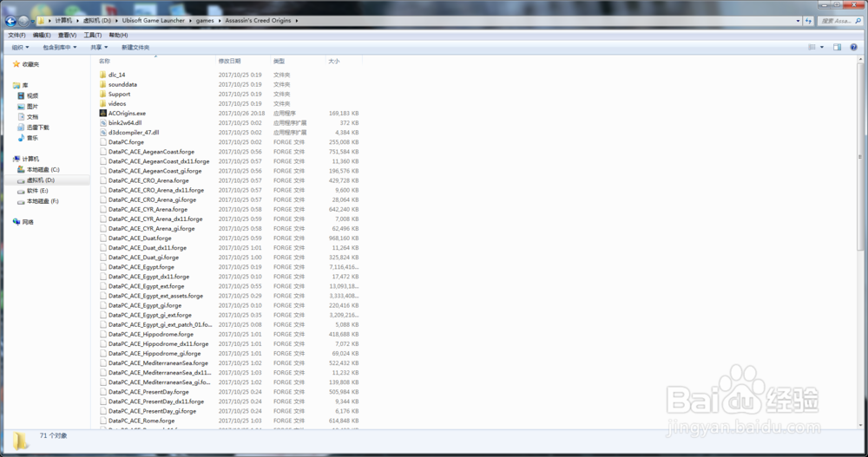Open the Organize dropdown 组织
868x457 pixels.
pos(21,48)
